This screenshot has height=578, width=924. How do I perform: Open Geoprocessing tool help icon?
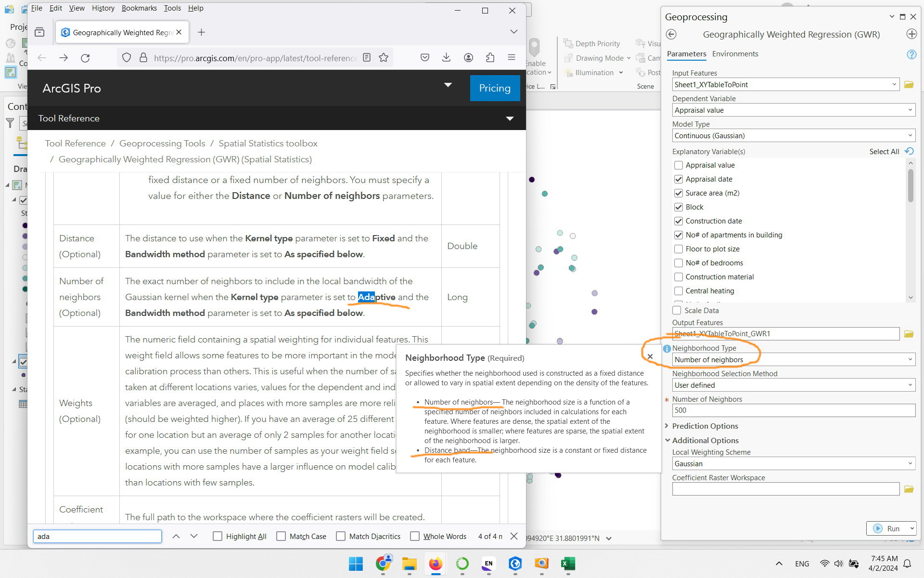911,54
